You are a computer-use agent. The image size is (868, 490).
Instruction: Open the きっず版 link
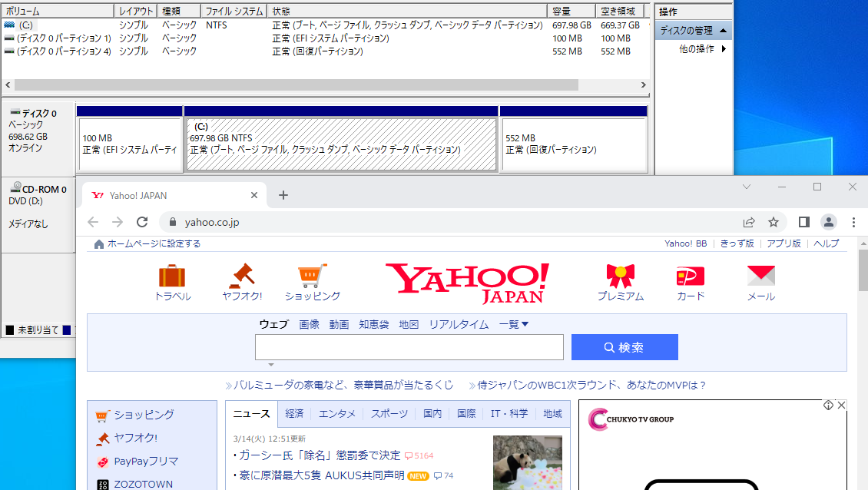coord(737,243)
